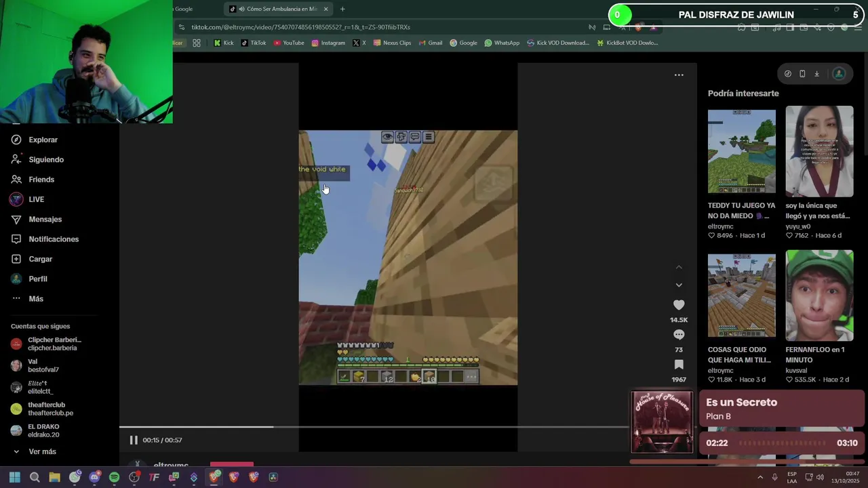This screenshot has width=868, height=488.
Task: Open the Kick VOD Download bookmark
Action: point(558,43)
